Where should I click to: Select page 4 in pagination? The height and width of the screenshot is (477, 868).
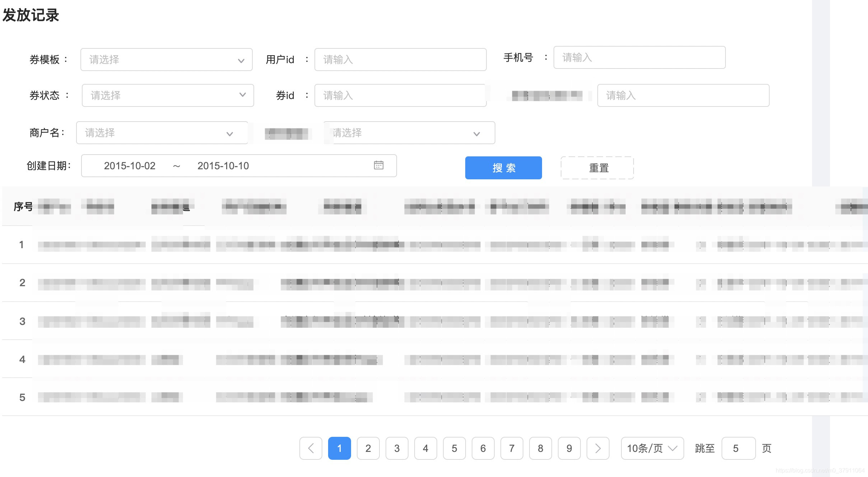426,448
